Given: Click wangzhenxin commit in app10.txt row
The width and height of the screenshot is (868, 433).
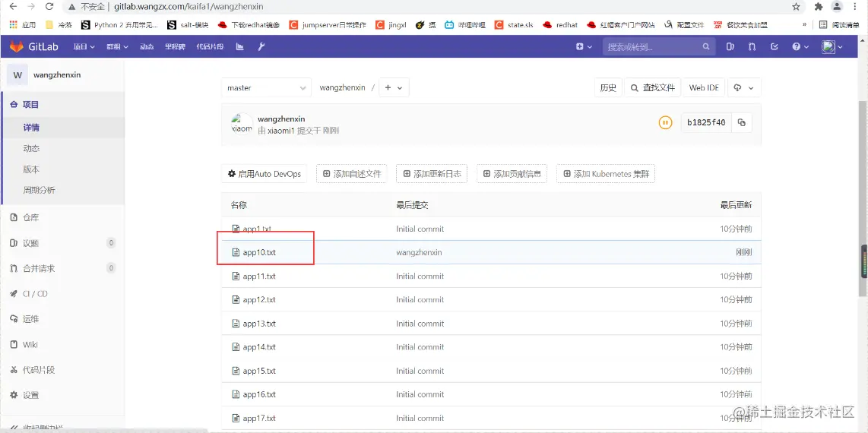Looking at the screenshot, I should pos(419,253).
